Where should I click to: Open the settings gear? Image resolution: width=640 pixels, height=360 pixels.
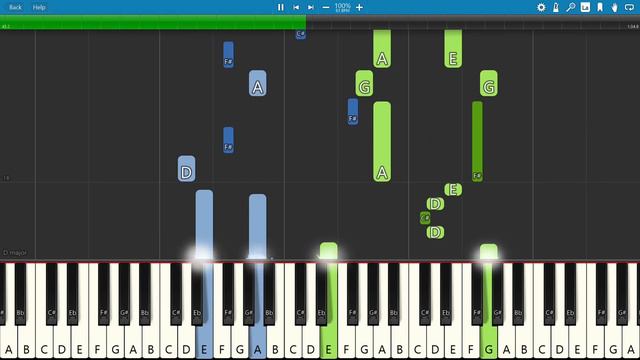(x=541, y=7)
